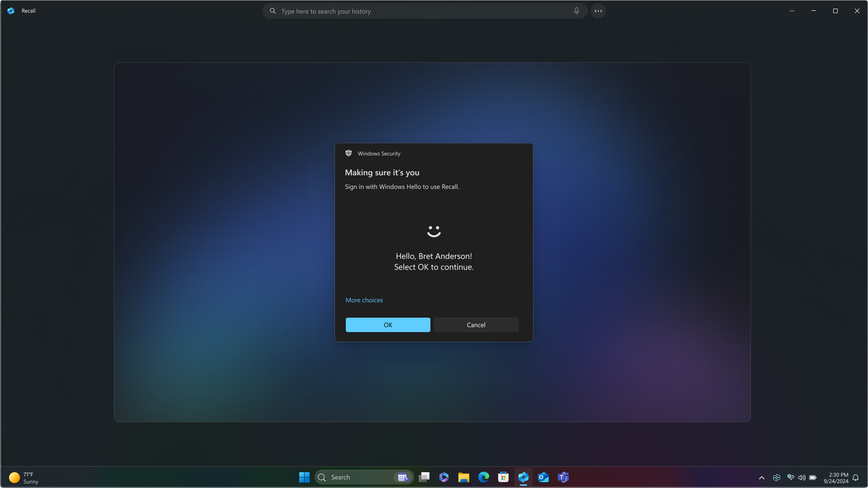Click the Start menu Windows icon

pos(304,477)
